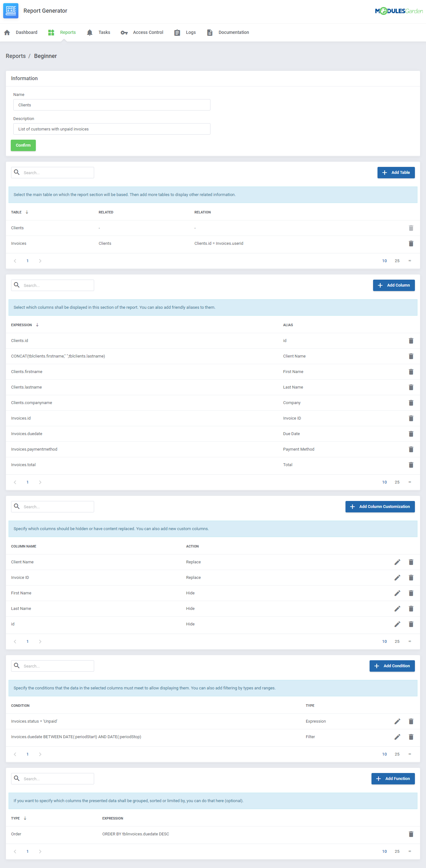Screen dimensions: 426x868
Task: Delete the Invoices.total column
Action: click(x=411, y=465)
